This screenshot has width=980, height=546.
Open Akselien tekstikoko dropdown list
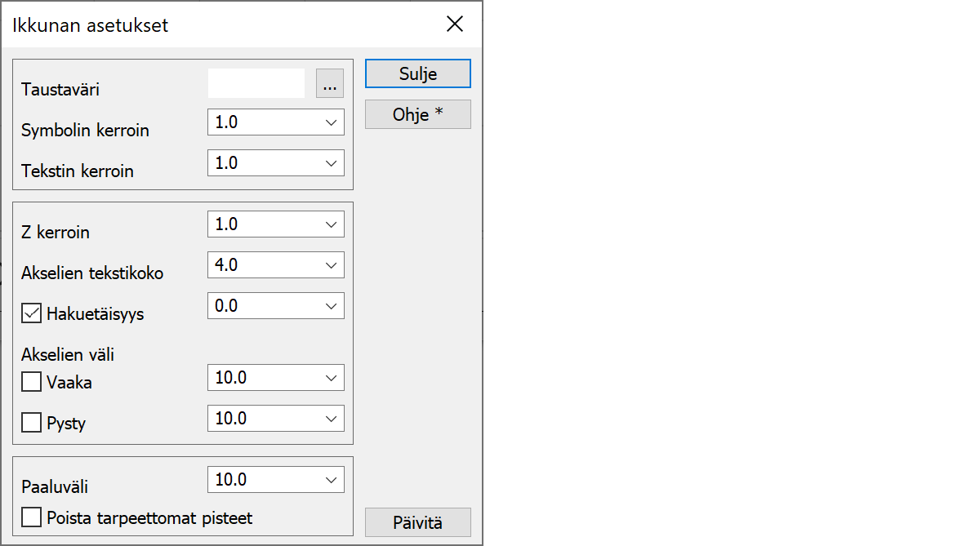(331, 264)
